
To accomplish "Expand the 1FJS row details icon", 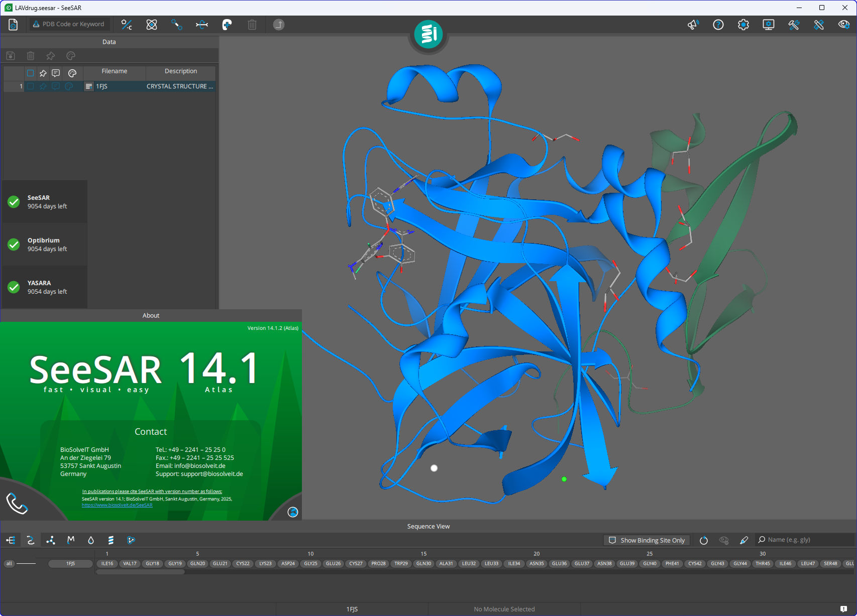I will pos(89,86).
